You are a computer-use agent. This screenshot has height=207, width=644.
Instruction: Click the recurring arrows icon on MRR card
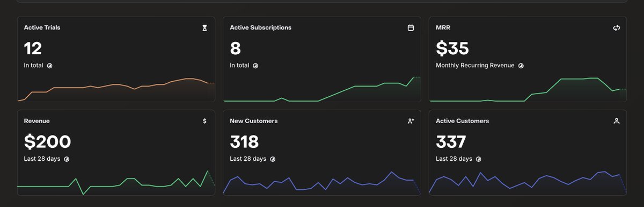pyautogui.click(x=617, y=28)
